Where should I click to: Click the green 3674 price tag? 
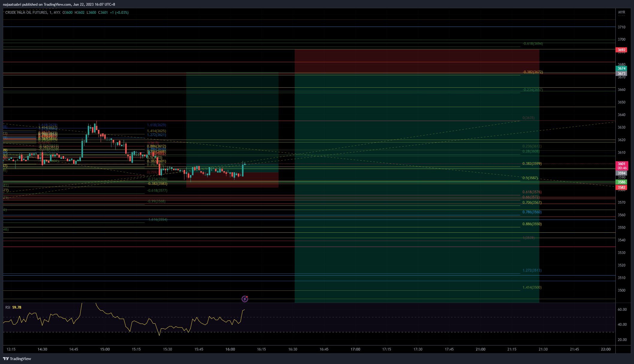622,68
